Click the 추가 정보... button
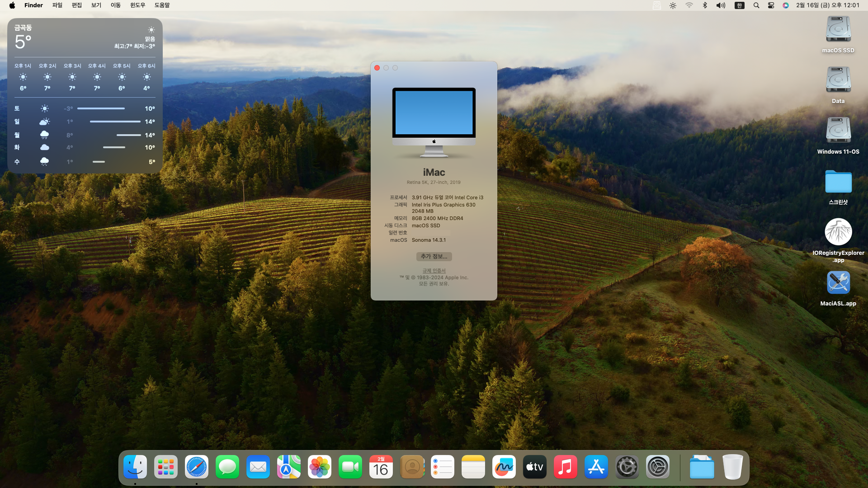The image size is (868, 488). (x=434, y=256)
